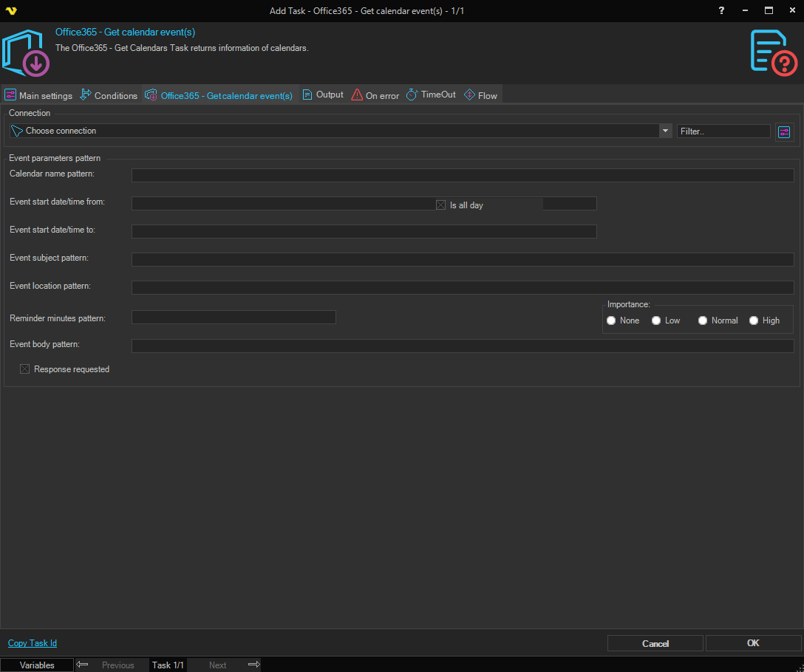Screen dimensions: 804x672
Task: Open the Flow tab
Action: coord(481,95)
